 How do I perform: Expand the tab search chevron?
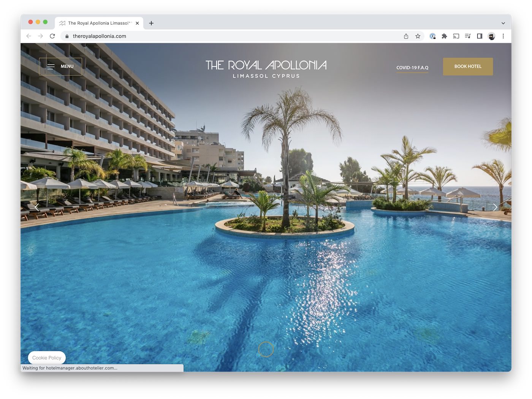coord(503,23)
